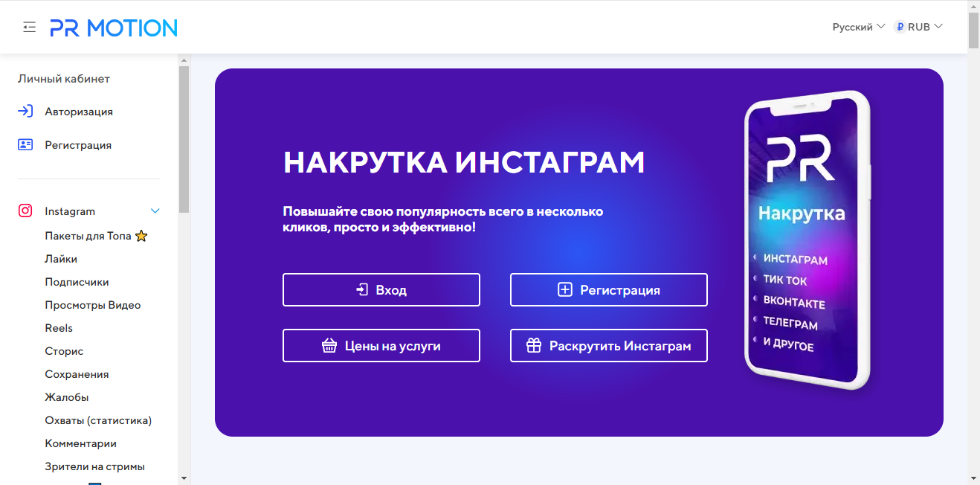Click the main page scrollbar up arrow
The width and height of the screenshot is (980, 485).
973,6
